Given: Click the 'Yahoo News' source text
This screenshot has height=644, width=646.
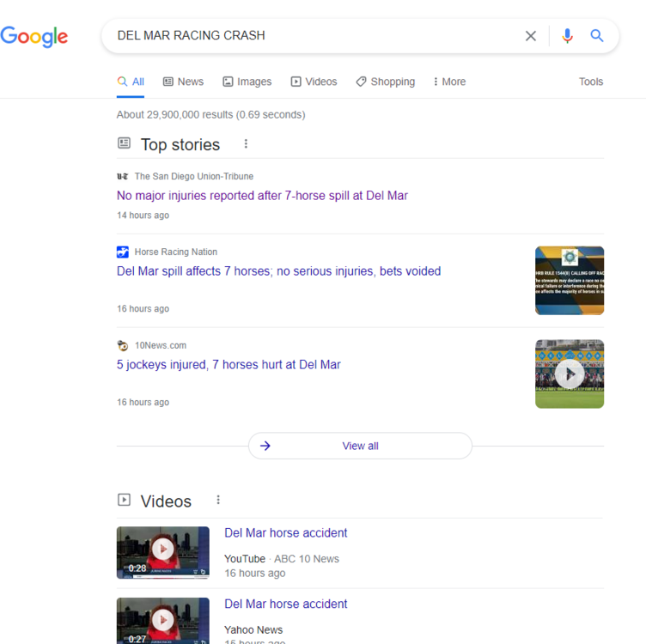Looking at the screenshot, I should 253,630.
